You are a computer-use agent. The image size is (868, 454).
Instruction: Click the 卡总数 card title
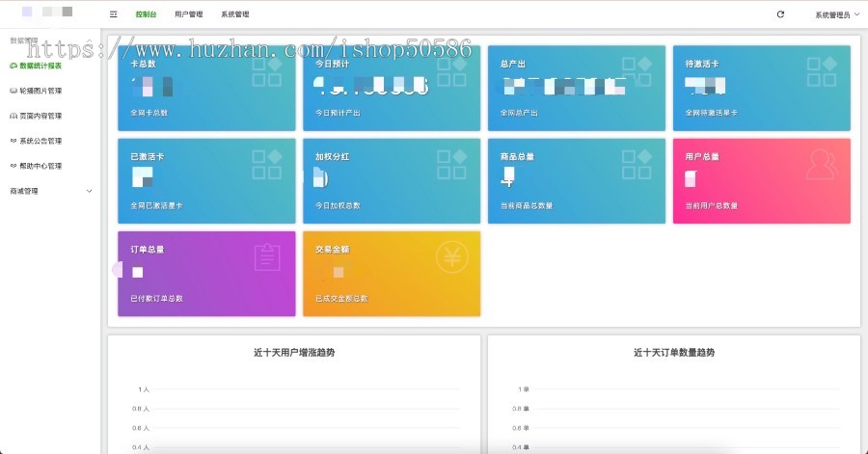click(x=144, y=64)
